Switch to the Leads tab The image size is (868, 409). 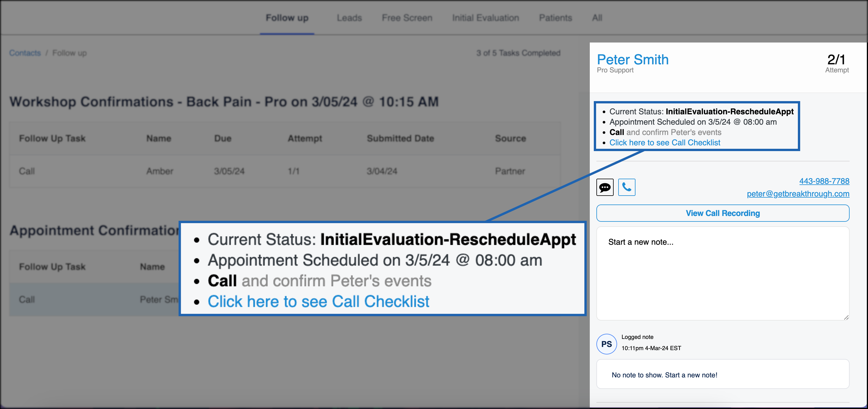[349, 18]
